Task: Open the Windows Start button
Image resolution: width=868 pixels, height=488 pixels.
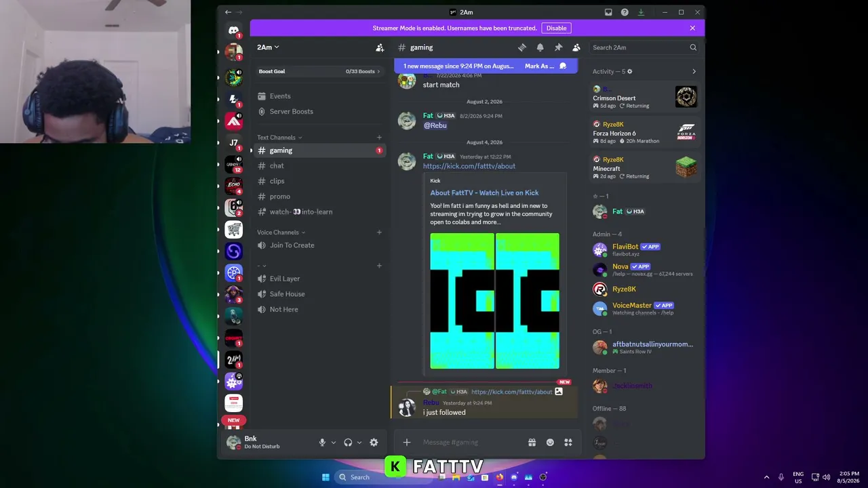Action: (325, 477)
